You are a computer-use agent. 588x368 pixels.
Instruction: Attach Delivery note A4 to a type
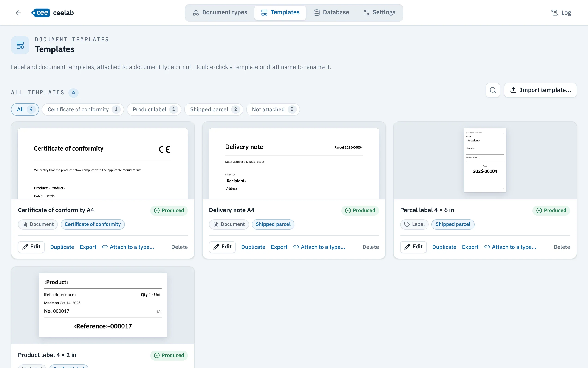(x=319, y=247)
